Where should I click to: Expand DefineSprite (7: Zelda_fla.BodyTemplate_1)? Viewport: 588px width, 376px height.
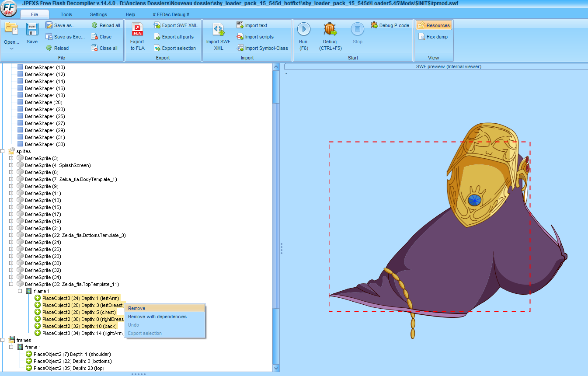pos(12,179)
